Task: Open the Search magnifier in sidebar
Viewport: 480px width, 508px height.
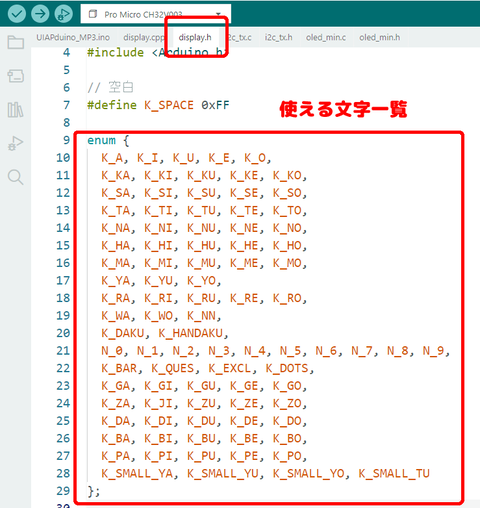Action: tap(16, 177)
